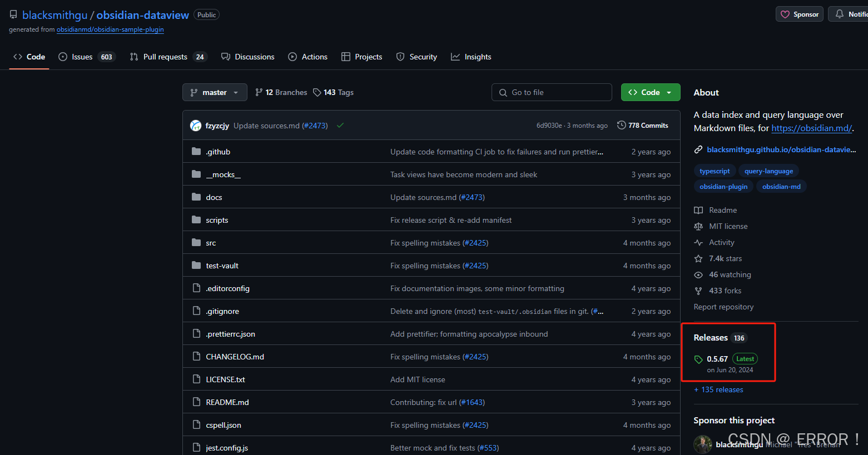Select the query-language topic tag

click(x=768, y=171)
